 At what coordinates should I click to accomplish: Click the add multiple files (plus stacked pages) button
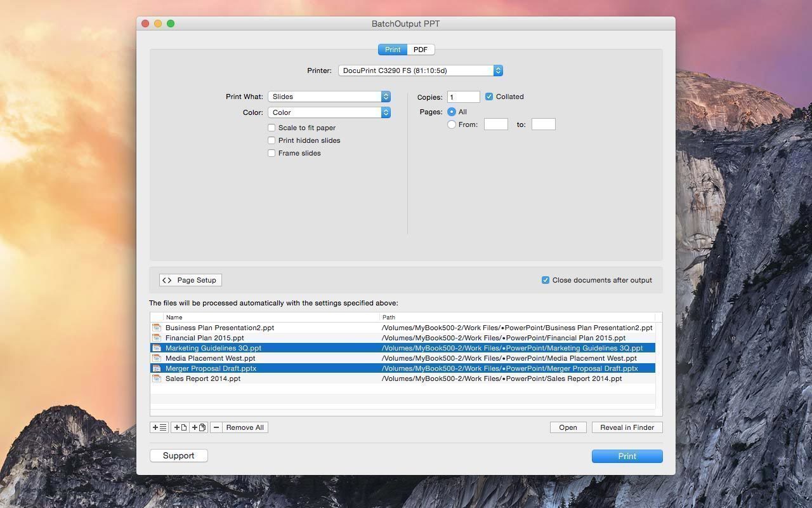(x=199, y=427)
